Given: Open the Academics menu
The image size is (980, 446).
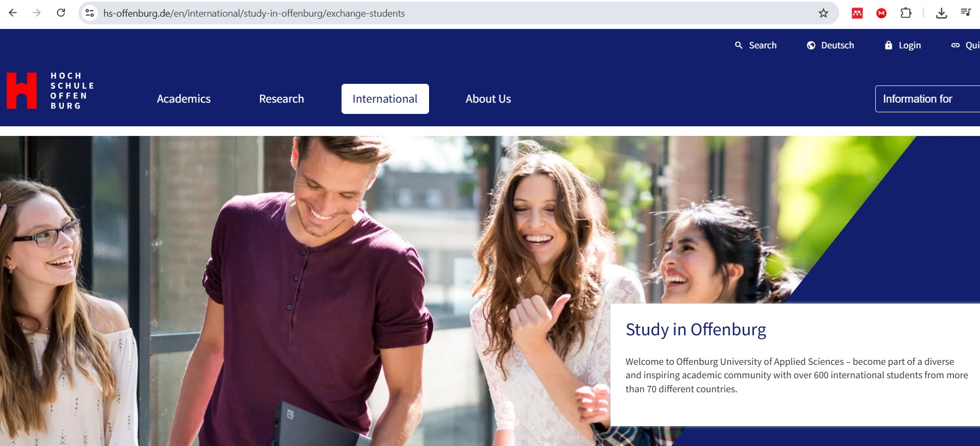Looking at the screenshot, I should (184, 99).
